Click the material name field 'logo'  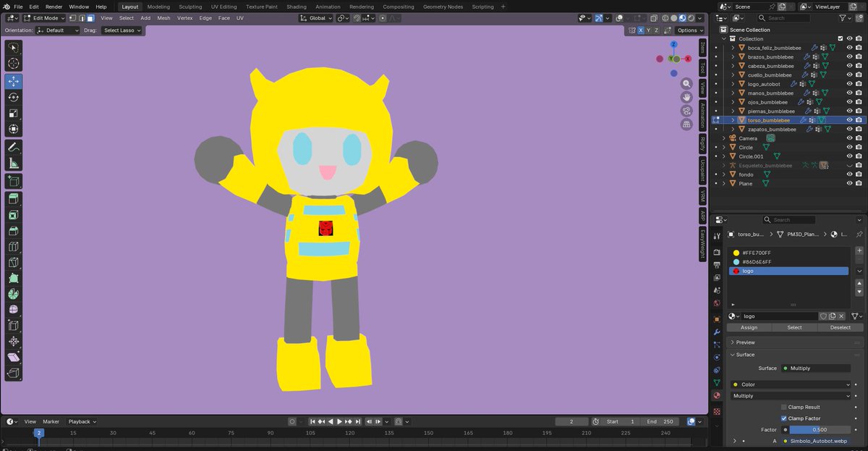coord(780,316)
